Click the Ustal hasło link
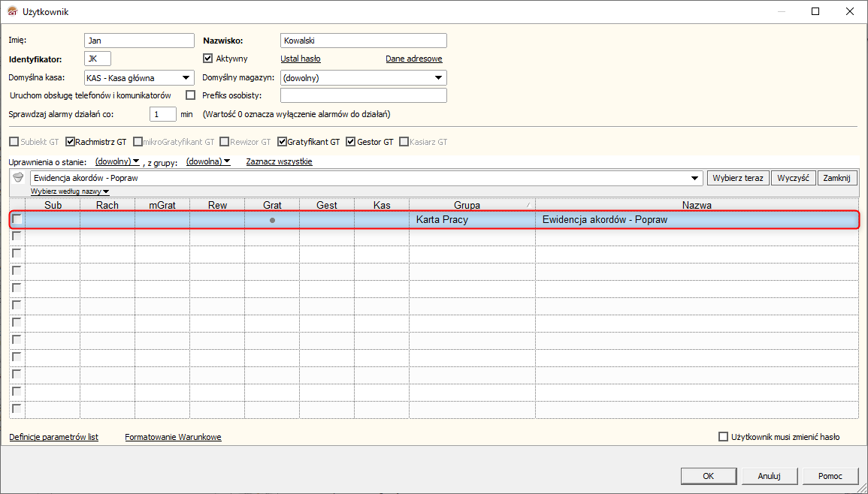868x494 pixels. coord(301,59)
